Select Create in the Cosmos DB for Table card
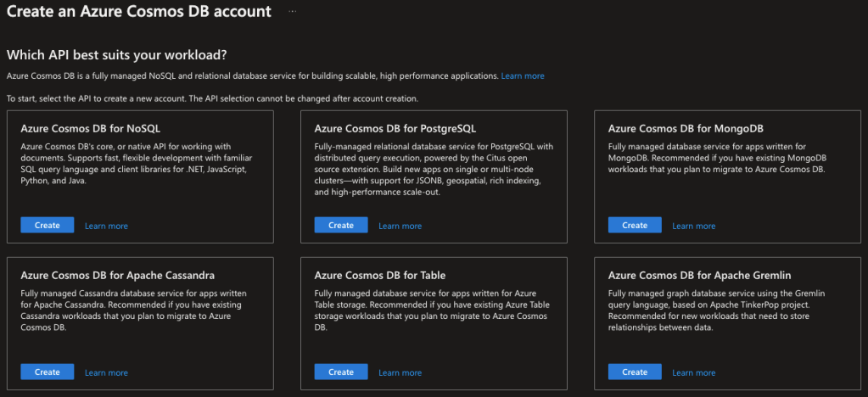The height and width of the screenshot is (397, 868). tap(341, 372)
